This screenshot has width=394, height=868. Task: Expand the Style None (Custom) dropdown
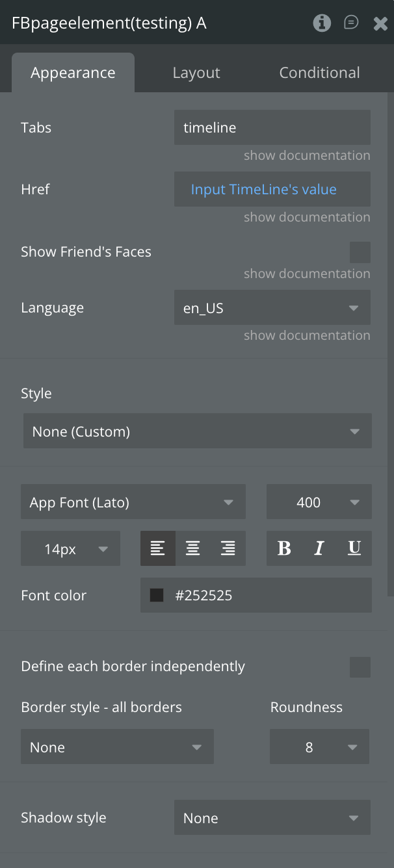(x=198, y=431)
